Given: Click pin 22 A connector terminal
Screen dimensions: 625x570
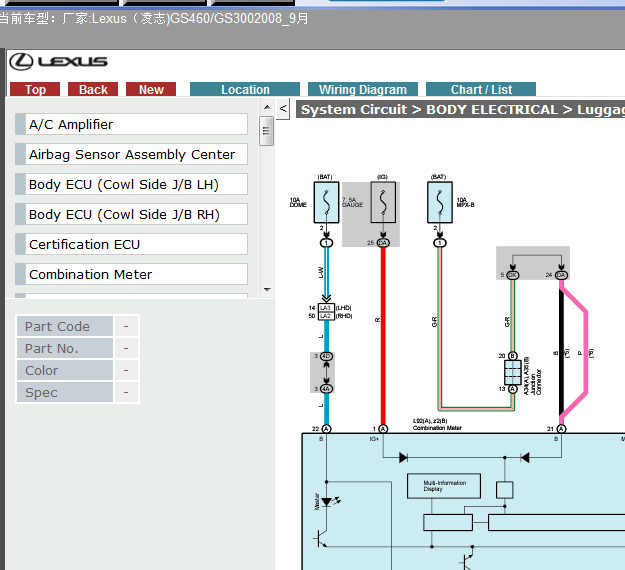Looking at the screenshot, I should point(326,429).
